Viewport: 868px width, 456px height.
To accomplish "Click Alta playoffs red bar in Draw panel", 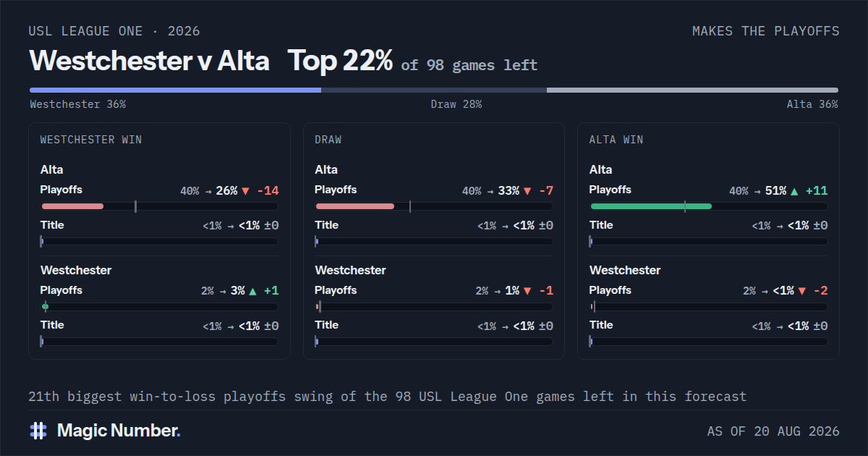I will [x=355, y=206].
